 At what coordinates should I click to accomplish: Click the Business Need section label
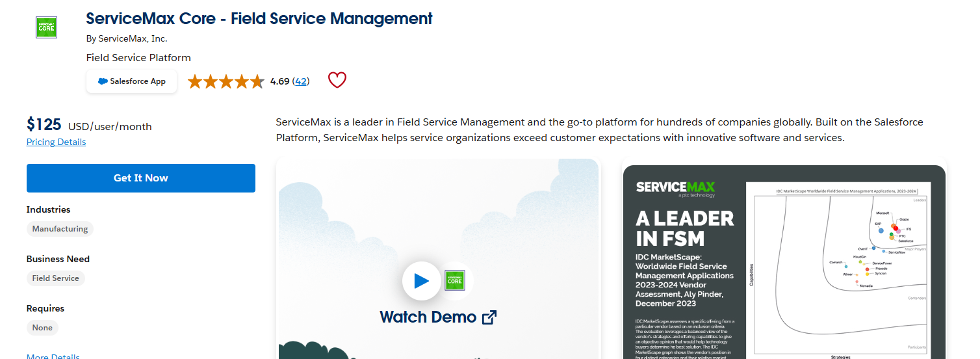pos(58,259)
